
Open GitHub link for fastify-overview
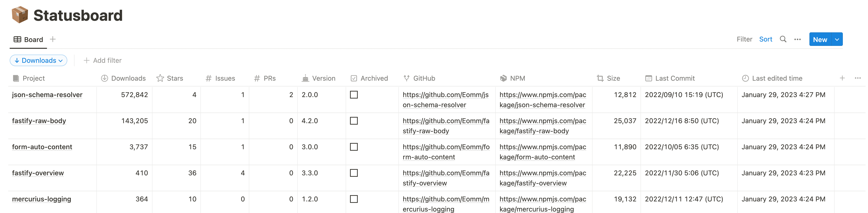point(446,178)
